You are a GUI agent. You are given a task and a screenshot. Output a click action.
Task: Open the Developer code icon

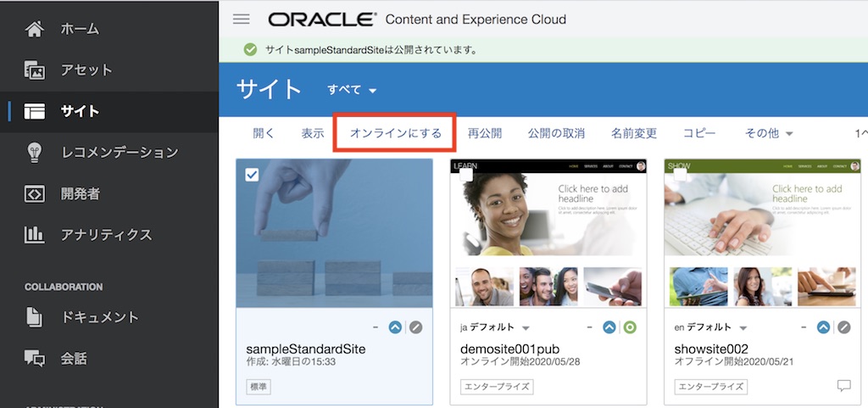coord(34,194)
